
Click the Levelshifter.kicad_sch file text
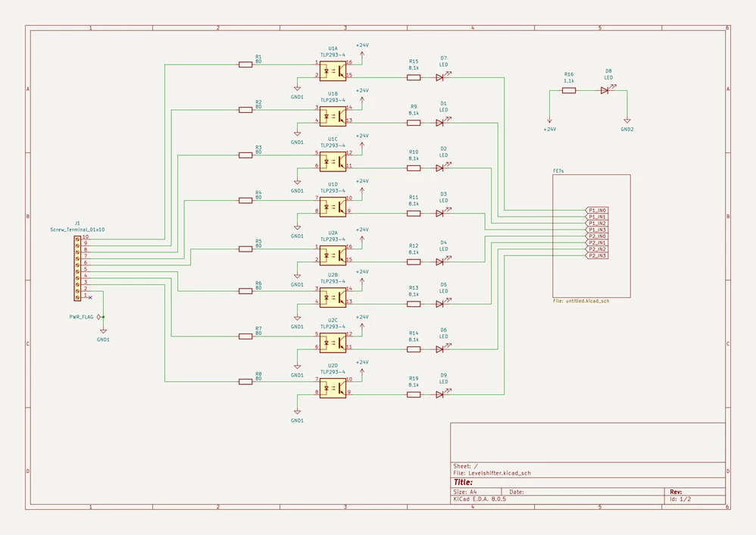coord(499,474)
